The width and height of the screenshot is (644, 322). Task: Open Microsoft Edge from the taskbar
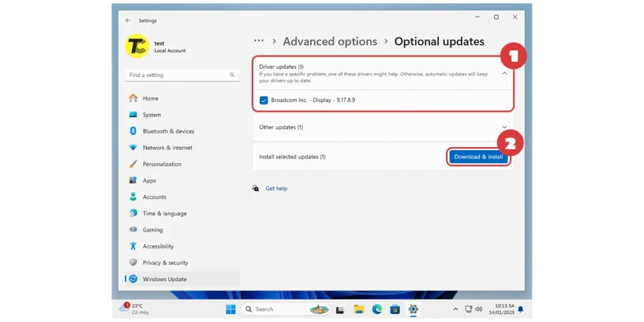point(377,309)
